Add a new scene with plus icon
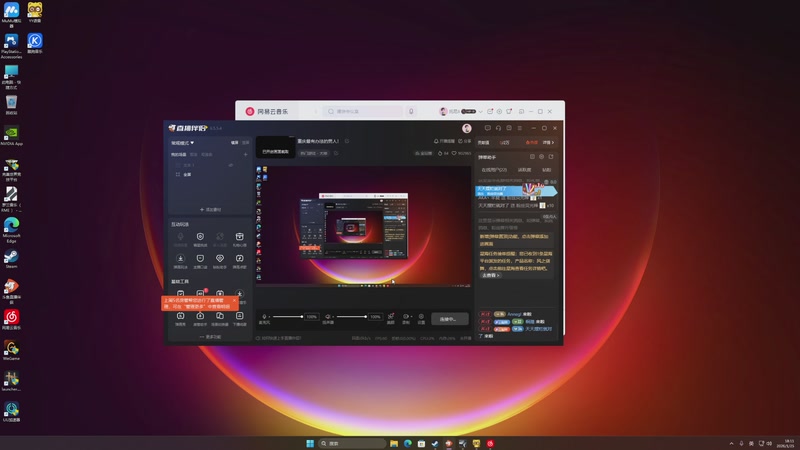This screenshot has width=800, height=450. click(245, 155)
